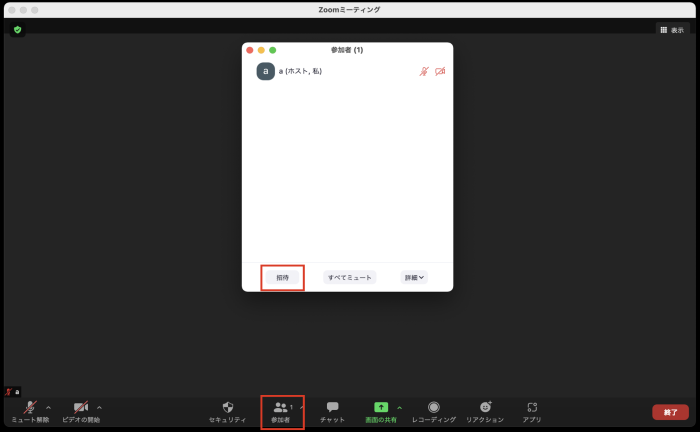Screen dimensions: 700x432
Task: Click muted microphone icon on participant row
Action: point(424,71)
